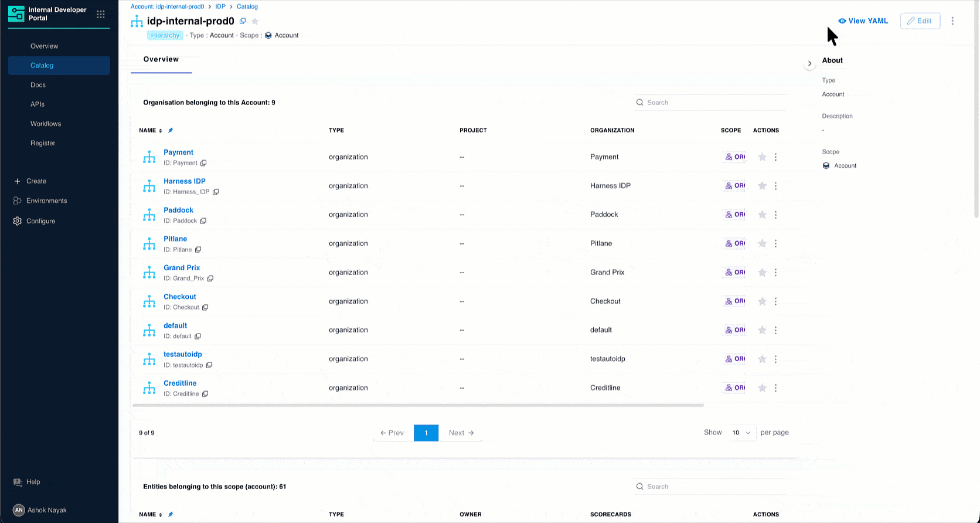Collapse the About side panel

pos(809,63)
